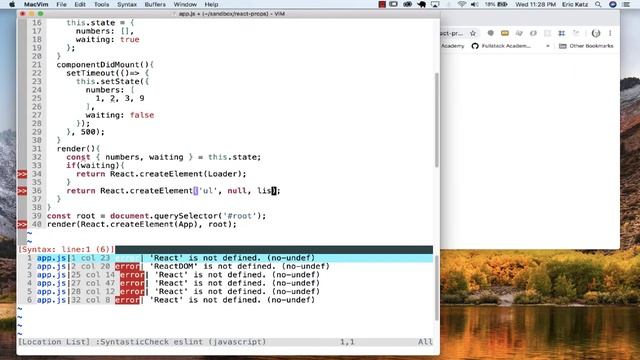Click the red square menu bar icon

tap(382, 4)
